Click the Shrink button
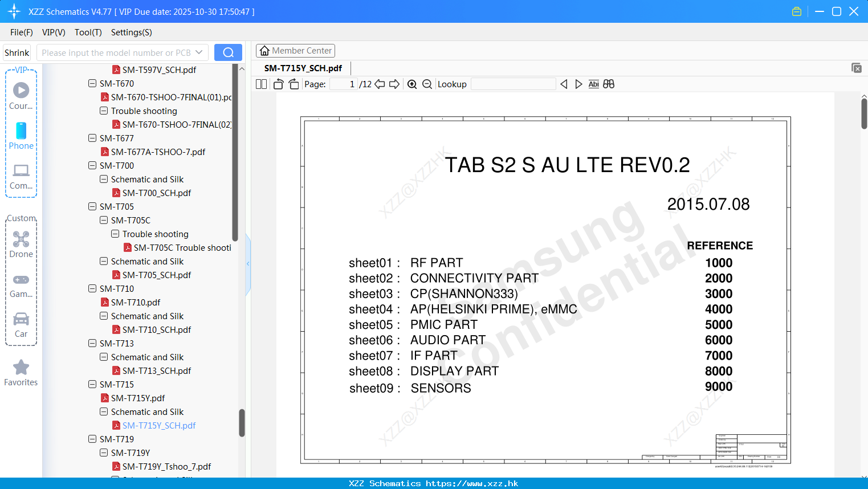The height and width of the screenshot is (489, 868). (x=17, y=52)
